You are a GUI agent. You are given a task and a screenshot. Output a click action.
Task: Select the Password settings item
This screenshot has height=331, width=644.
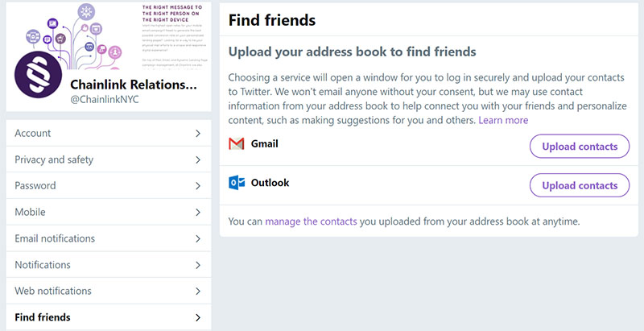coord(109,185)
